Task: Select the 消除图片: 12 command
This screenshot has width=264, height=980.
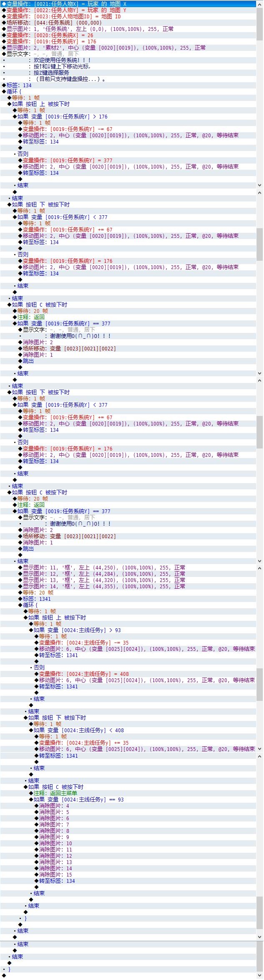Action: tap(128, 856)
